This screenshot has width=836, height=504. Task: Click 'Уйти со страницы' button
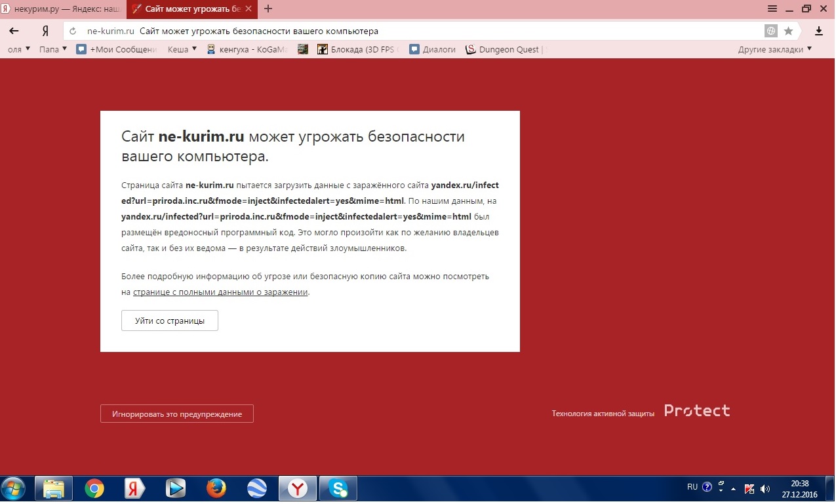[170, 320]
